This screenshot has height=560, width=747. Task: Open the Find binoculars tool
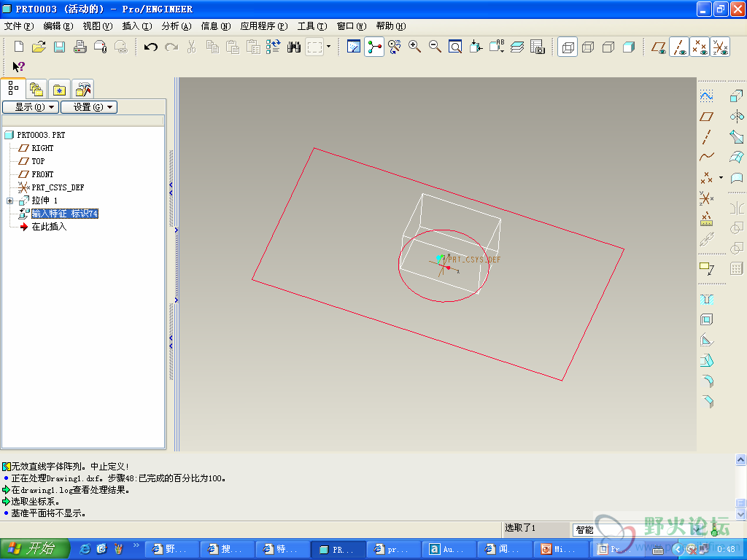(294, 47)
